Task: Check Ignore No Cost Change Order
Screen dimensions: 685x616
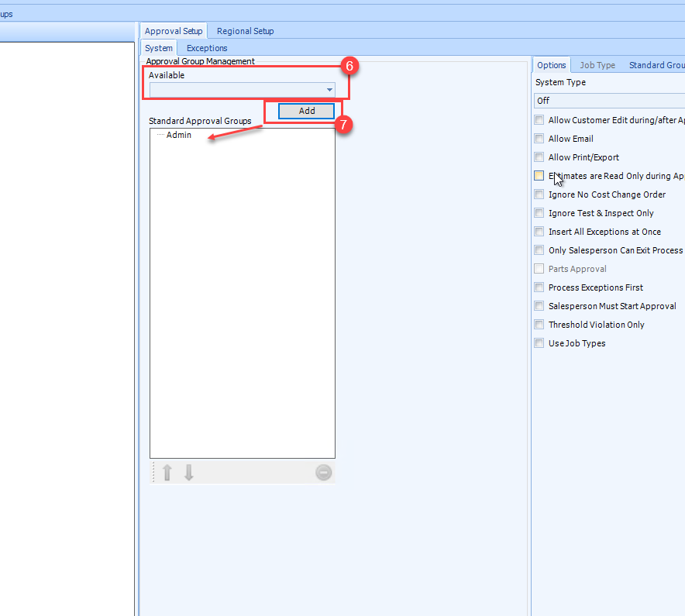Action: click(539, 194)
